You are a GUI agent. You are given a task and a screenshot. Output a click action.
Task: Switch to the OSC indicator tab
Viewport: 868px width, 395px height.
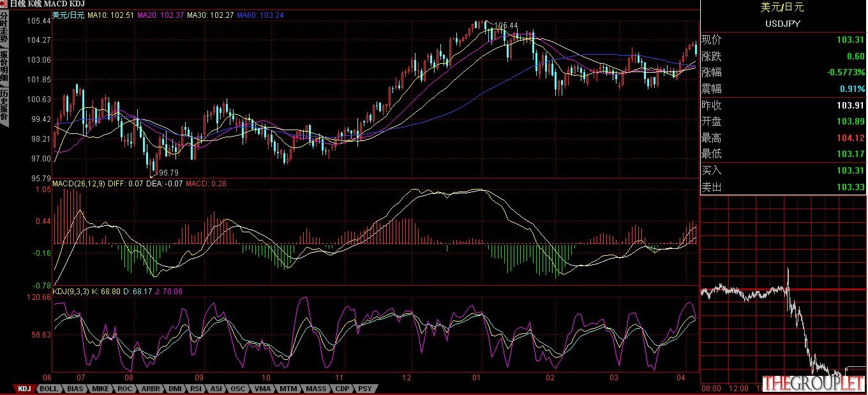(238, 389)
